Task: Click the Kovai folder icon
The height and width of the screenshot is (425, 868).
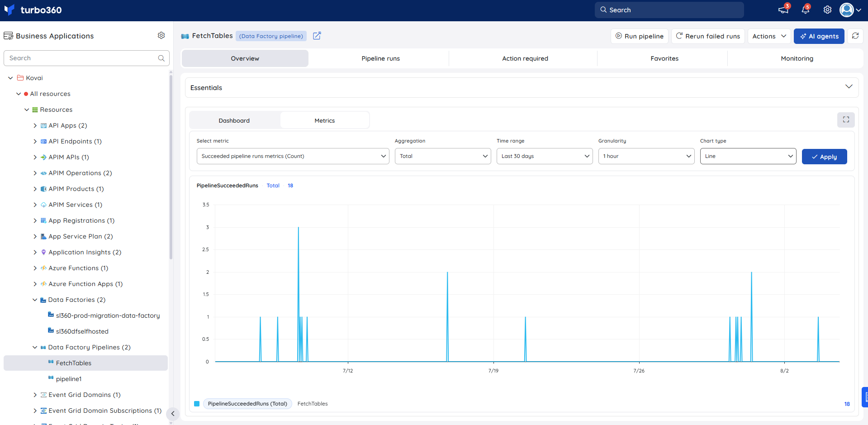Action: (x=20, y=78)
